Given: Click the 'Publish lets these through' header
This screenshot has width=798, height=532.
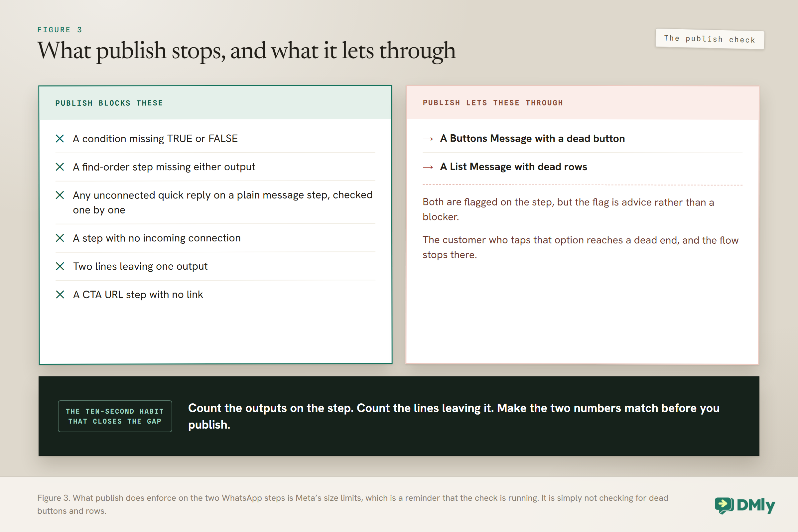Looking at the screenshot, I should [x=493, y=103].
